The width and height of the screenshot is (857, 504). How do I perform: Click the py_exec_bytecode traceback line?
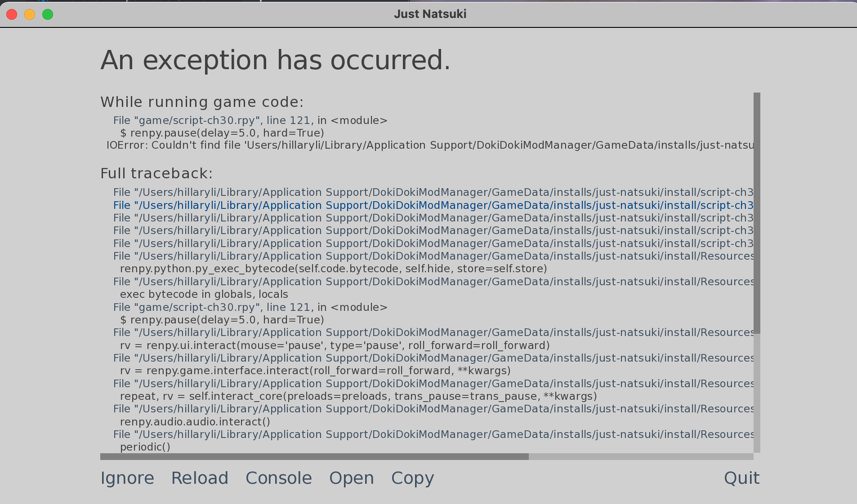pyautogui.click(x=333, y=268)
